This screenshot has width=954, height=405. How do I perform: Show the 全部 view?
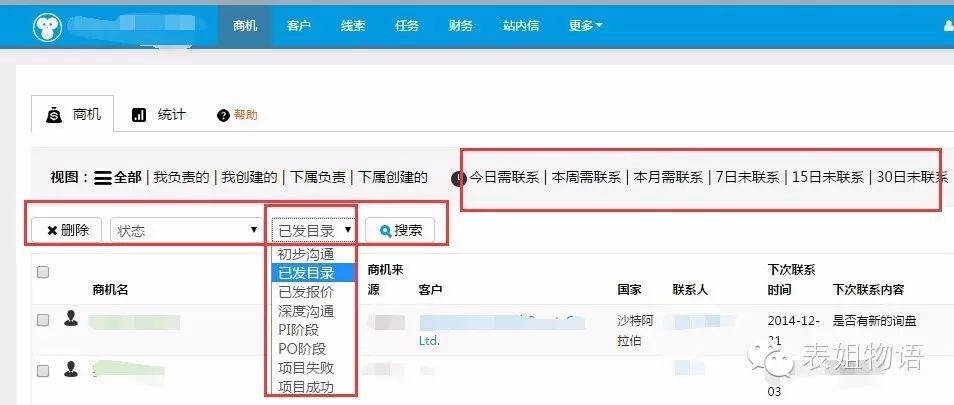127,178
